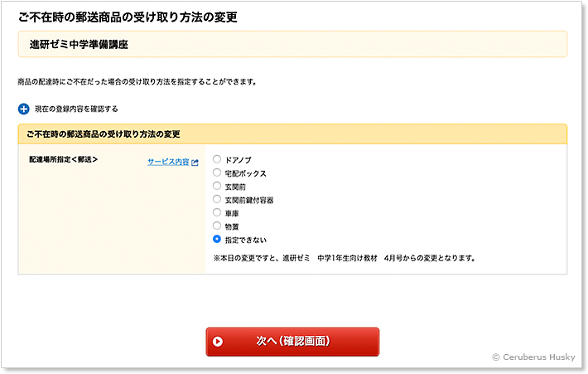
Task: Select the 指定できない radio option
Action: [x=217, y=239]
